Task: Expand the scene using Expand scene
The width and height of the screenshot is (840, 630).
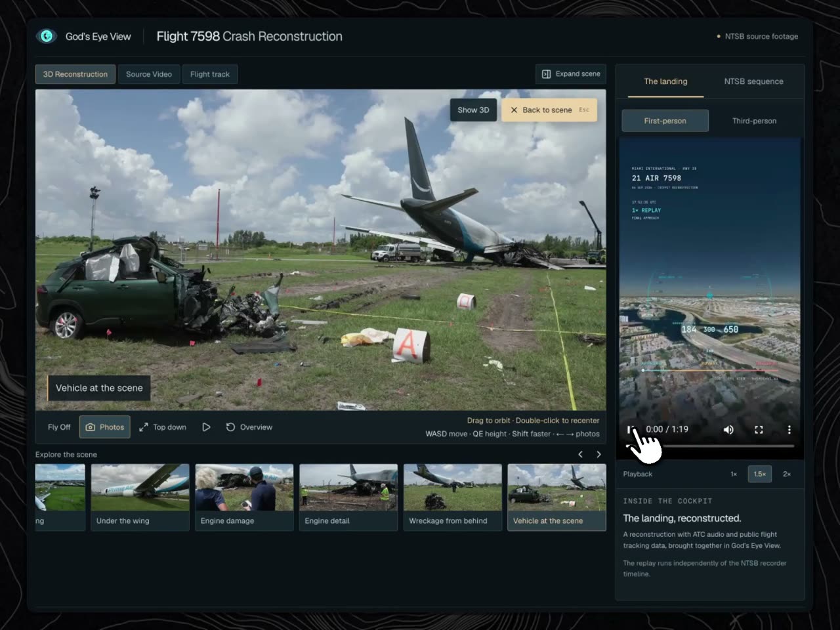Action: 571,74
